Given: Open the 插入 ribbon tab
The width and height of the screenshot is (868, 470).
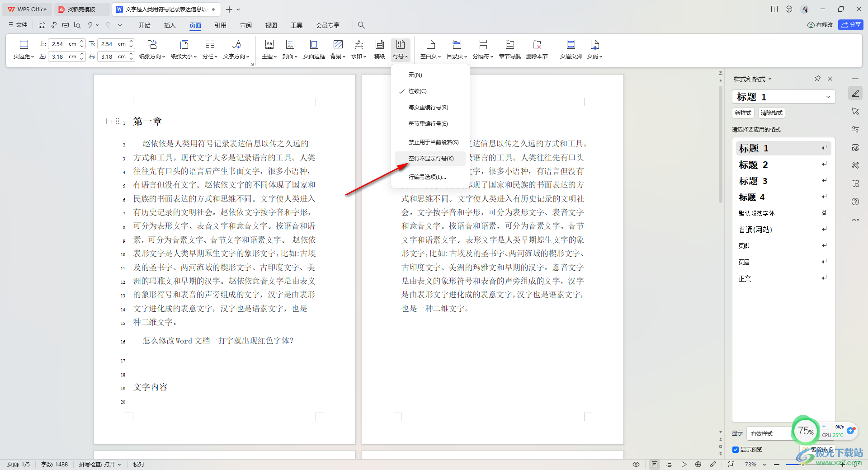Looking at the screenshot, I should pos(170,25).
